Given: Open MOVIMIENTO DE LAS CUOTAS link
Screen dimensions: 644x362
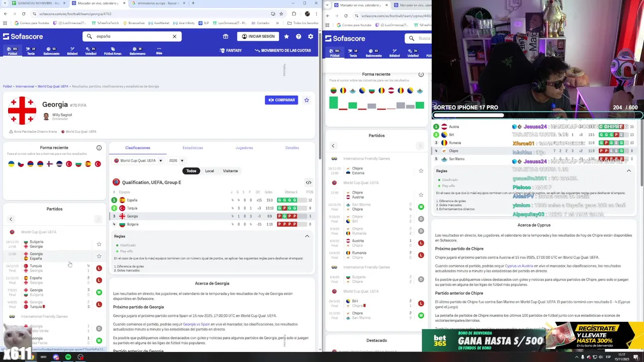Looking at the screenshot, I should [x=283, y=51].
